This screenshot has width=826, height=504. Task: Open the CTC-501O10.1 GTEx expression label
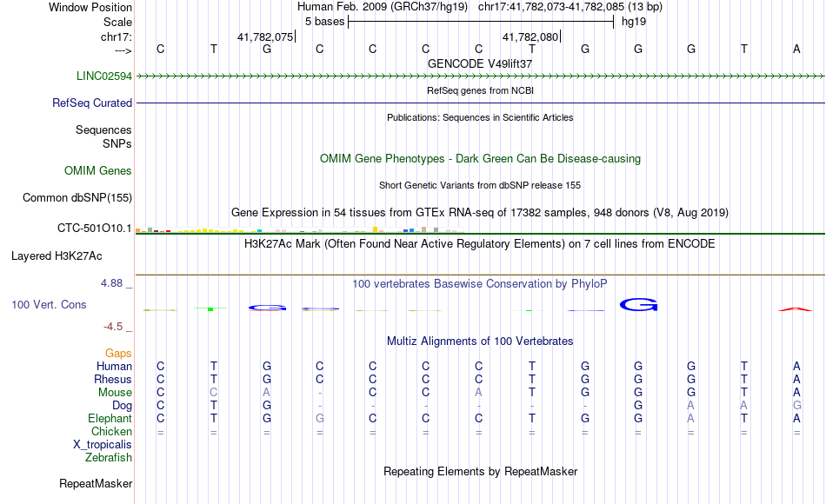click(x=94, y=228)
